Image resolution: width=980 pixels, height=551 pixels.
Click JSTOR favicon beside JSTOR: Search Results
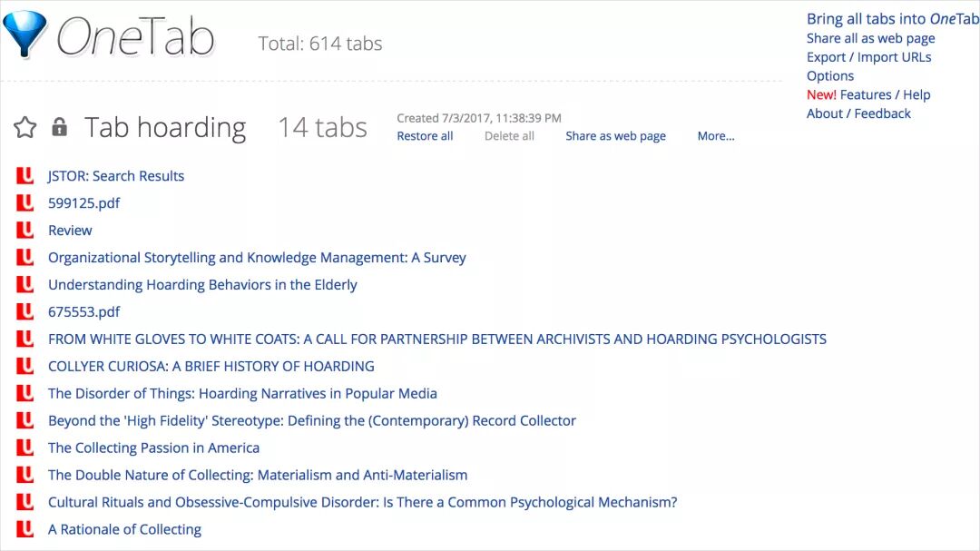25,176
